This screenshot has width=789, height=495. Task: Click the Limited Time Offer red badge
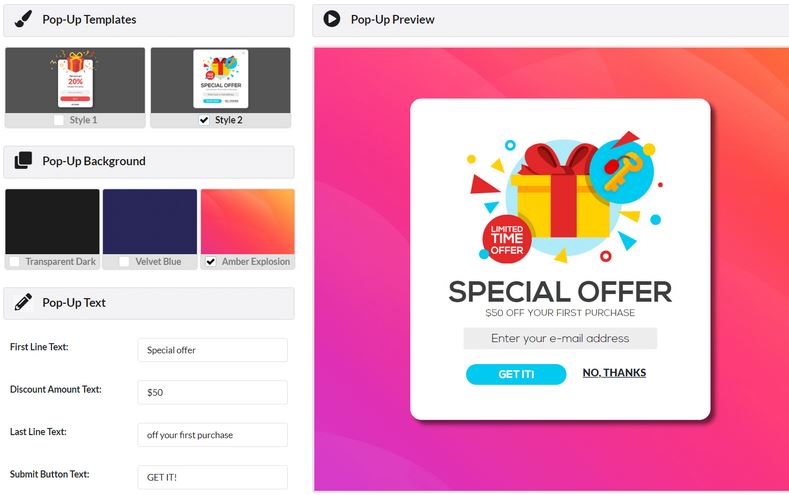(507, 239)
